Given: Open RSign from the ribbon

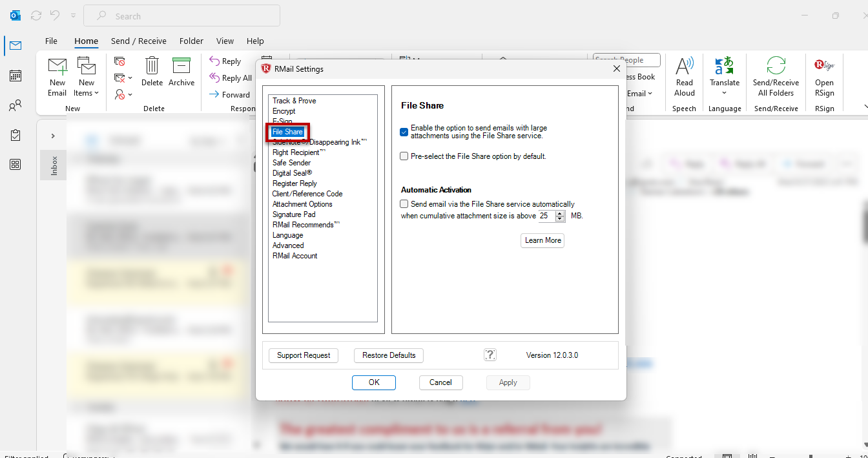Looking at the screenshot, I should pos(824,76).
